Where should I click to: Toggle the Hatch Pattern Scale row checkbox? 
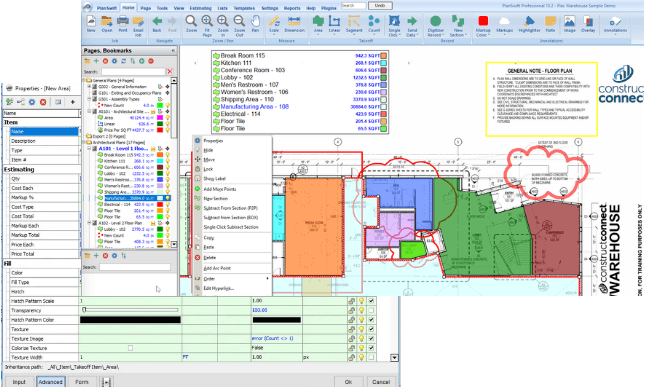click(371, 301)
